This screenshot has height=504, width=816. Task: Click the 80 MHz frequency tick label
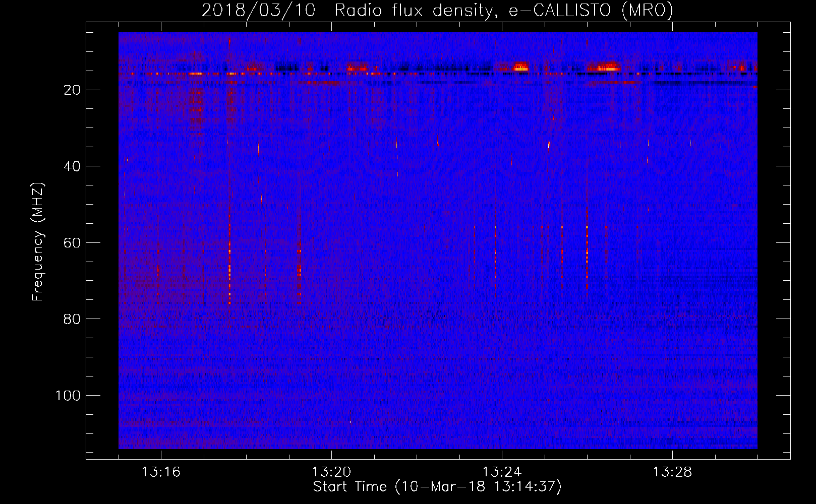coord(72,319)
